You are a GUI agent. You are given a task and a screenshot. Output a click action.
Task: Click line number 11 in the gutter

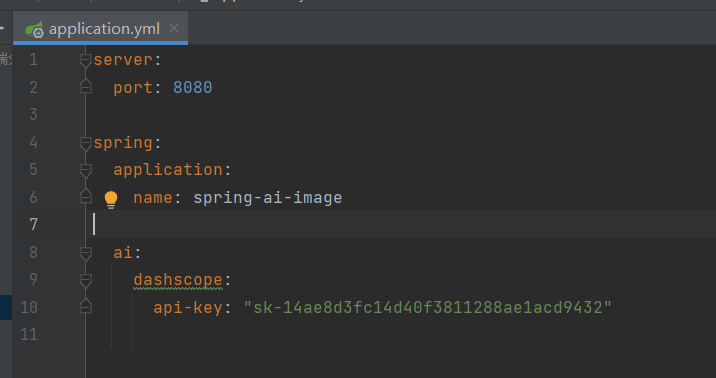click(29, 335)
